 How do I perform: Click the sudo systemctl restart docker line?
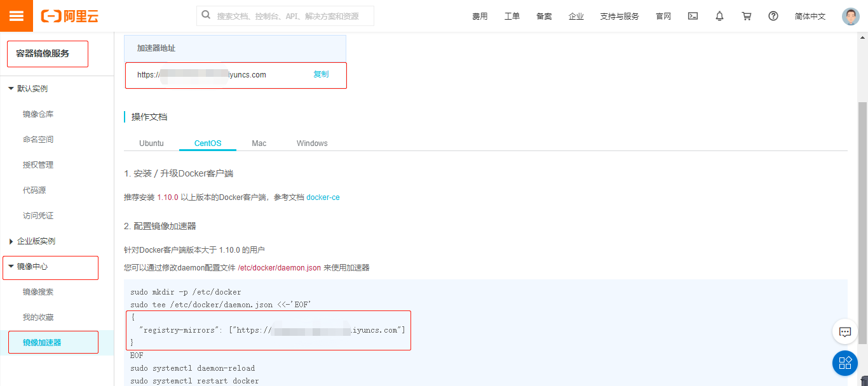pos(194,381)
